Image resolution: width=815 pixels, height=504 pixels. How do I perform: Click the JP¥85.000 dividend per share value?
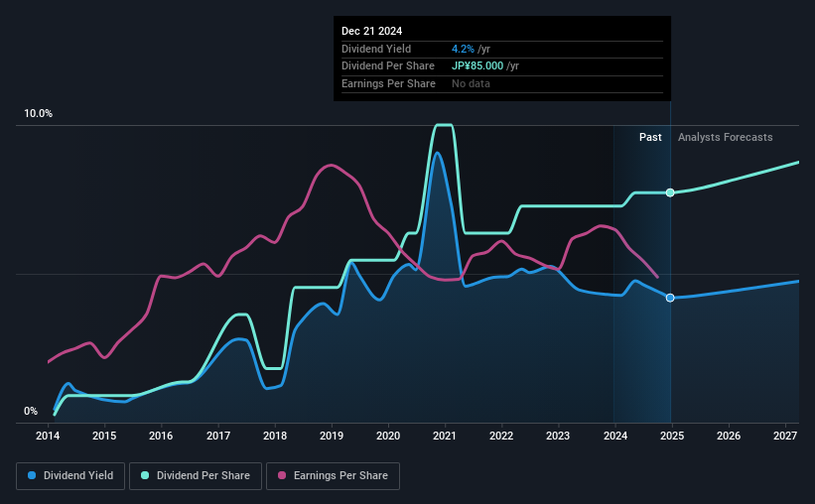(477, 66)
